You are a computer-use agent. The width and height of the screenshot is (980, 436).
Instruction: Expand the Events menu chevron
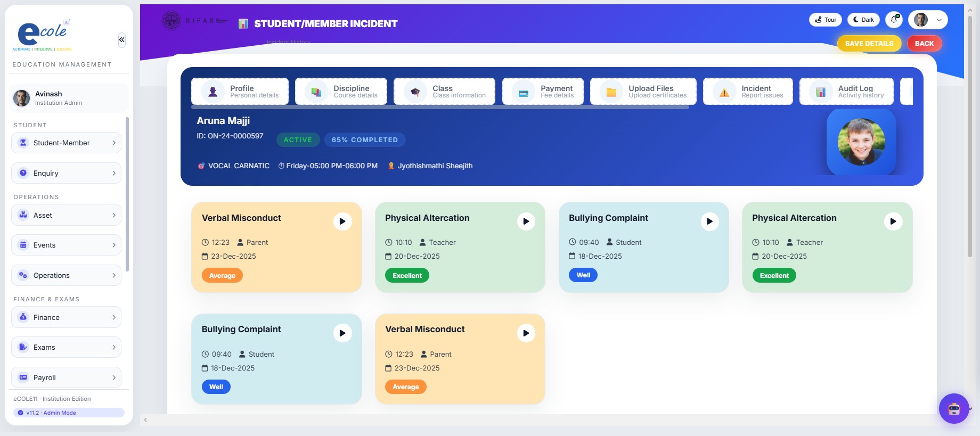coord(114,245)
